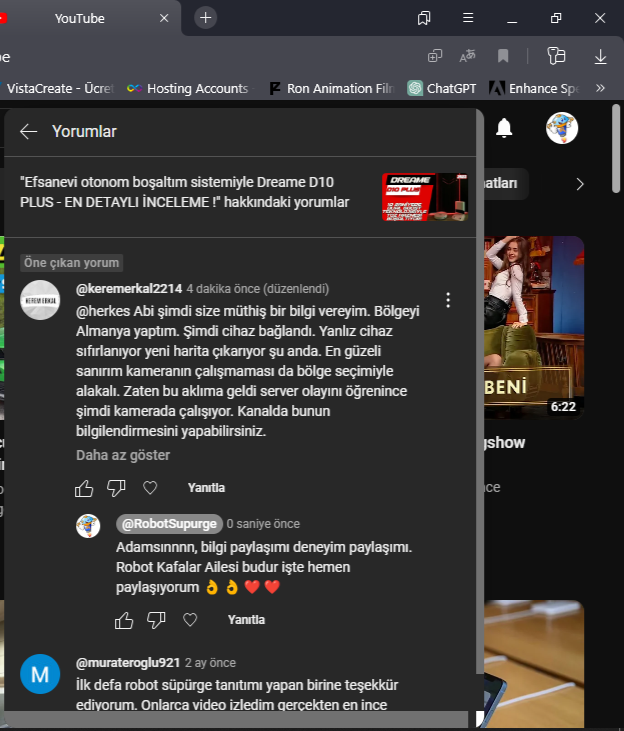Heart the keremerkal2214 comment

pyautogui.click(x=150, y=488)
